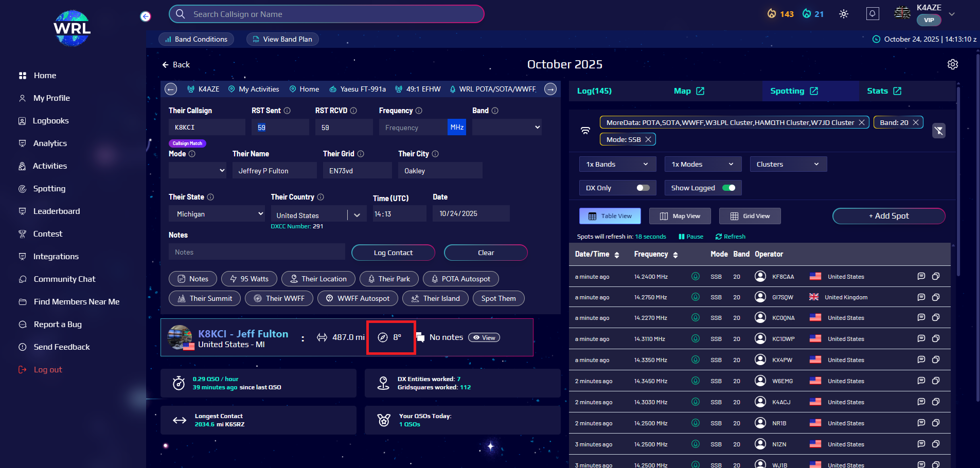Go to Logbooks in the sidebar
Screen dimensions: 980x468
51,121
